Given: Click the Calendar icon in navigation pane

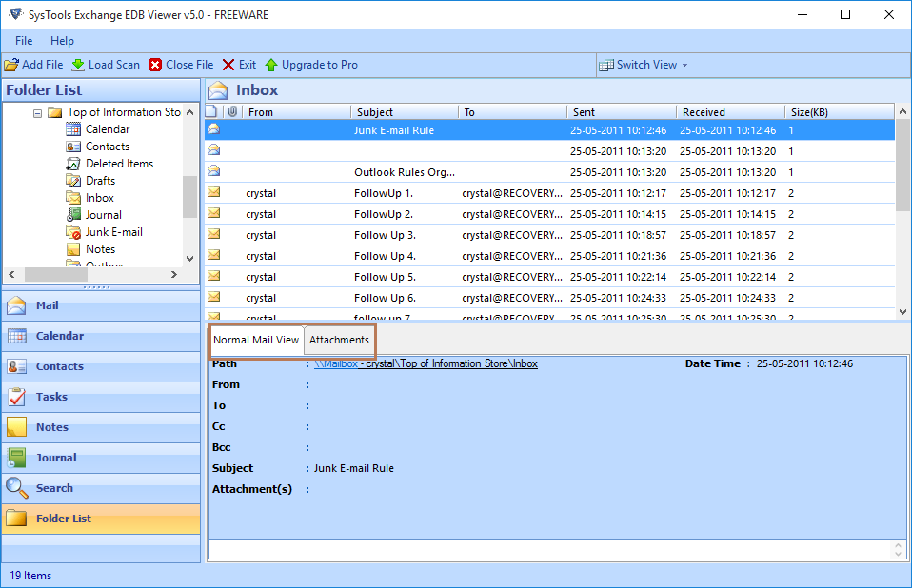Looking at the screenshot, I should 16,336.
